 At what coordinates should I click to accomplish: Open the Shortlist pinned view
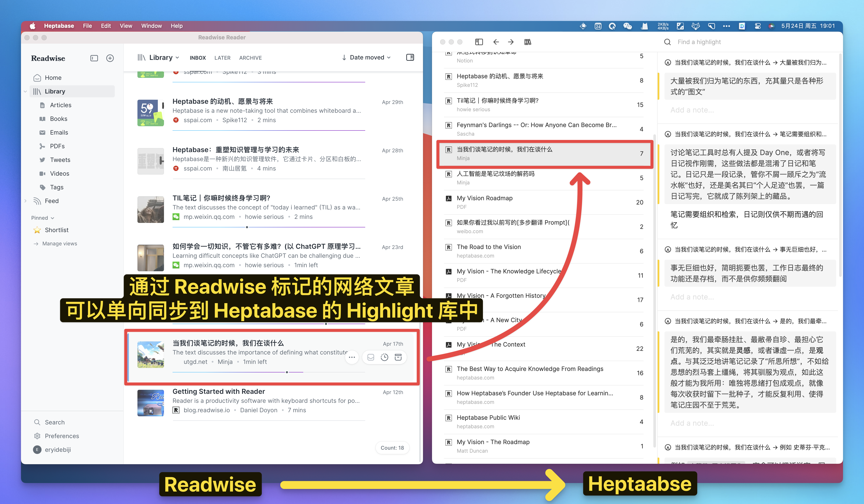(57, 230)
